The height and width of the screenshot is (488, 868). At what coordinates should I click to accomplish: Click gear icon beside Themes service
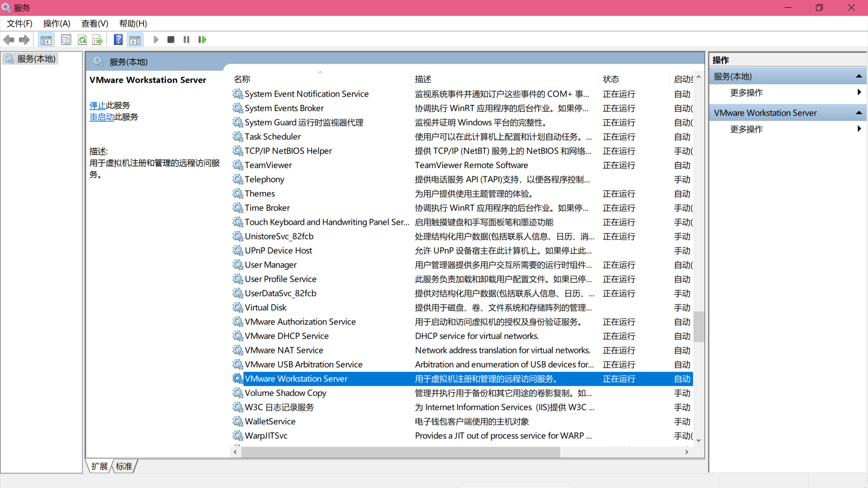pos(238,193)
